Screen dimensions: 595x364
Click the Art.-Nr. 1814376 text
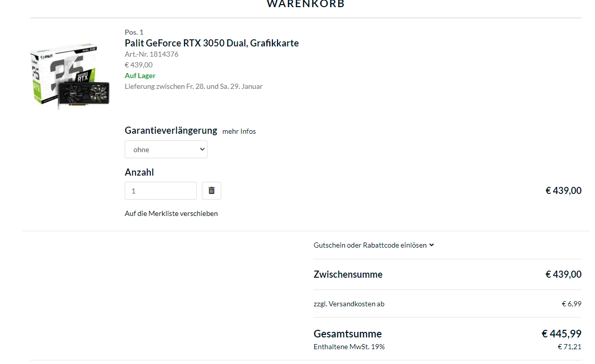[x=151, y=54]
